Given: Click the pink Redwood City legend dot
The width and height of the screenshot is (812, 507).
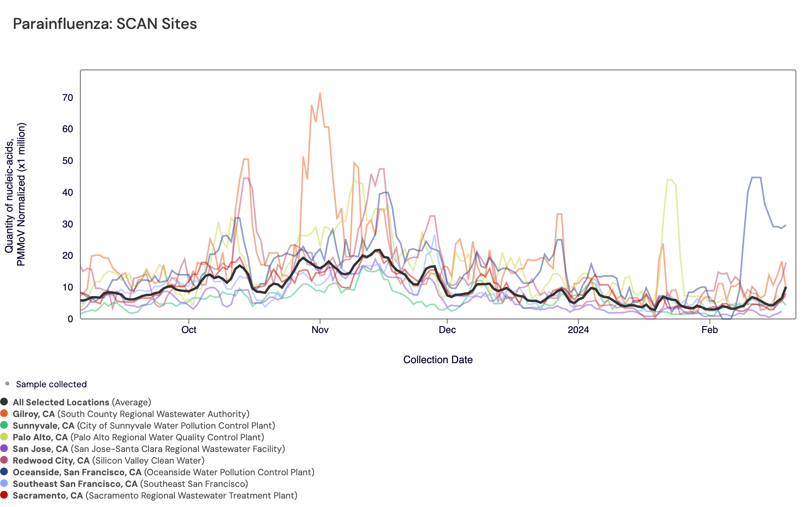Looking at the screenshot, I should coord(4,460).
